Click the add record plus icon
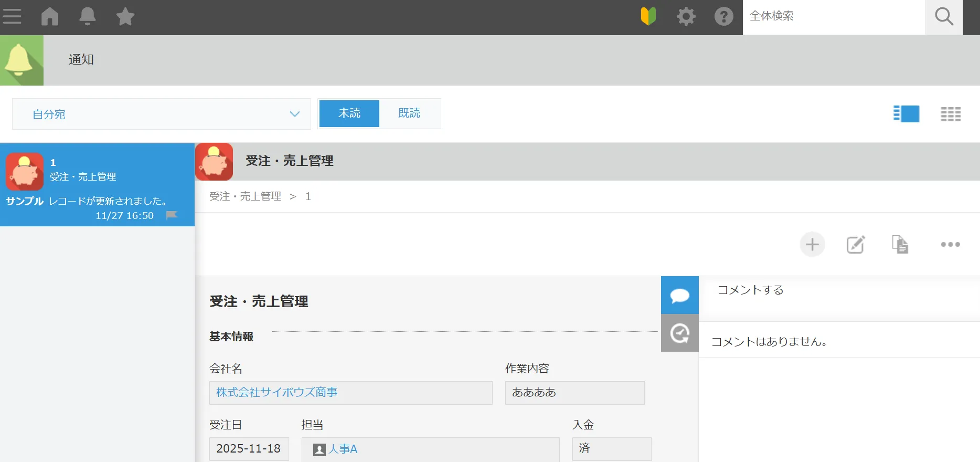The width and height of the screenshot is (980, 462). pos(812,245)
